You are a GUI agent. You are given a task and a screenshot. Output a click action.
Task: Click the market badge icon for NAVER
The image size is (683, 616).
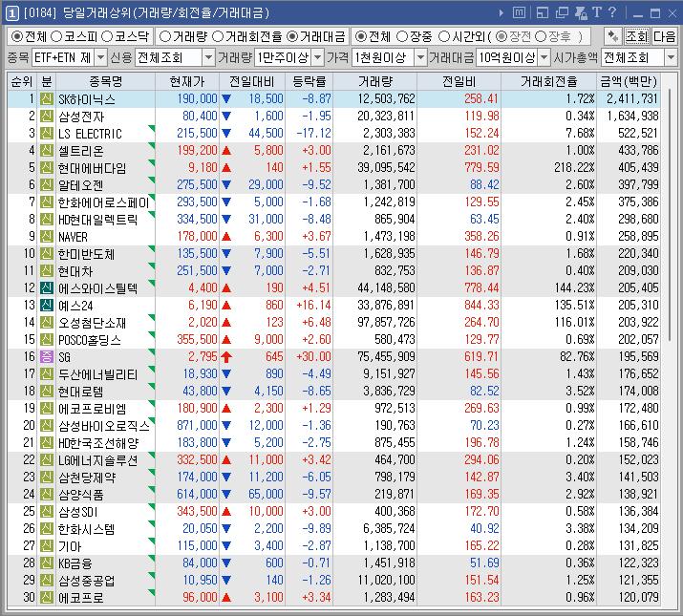pos(46,237)
